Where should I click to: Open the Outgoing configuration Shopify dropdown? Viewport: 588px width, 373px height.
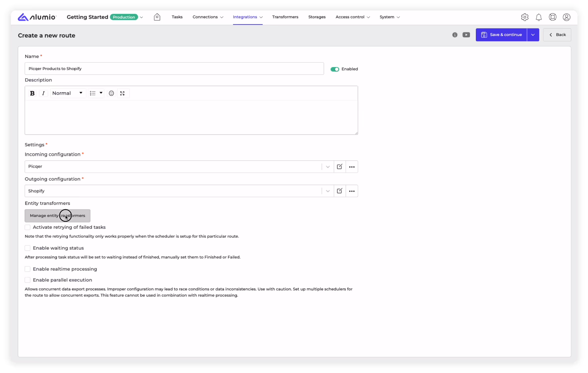328,191
